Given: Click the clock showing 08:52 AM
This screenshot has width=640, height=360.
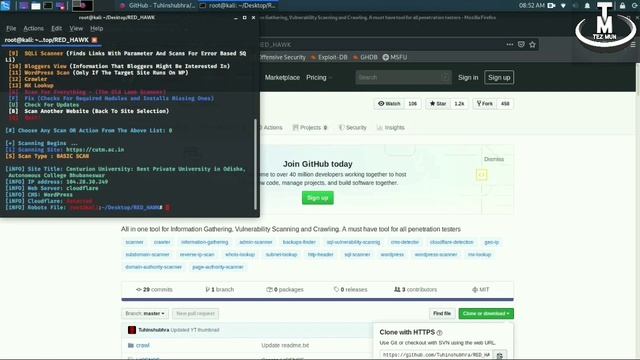Looking at the screenshot, I should [x=532, y=6].
